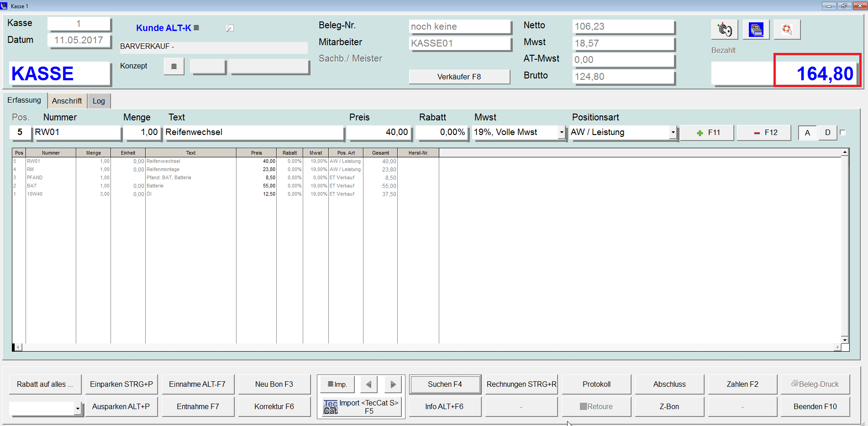The width and height of the screenshot is (868, 426).
Task: Click the Imp. list button
Action: click(x=337, y=384)
